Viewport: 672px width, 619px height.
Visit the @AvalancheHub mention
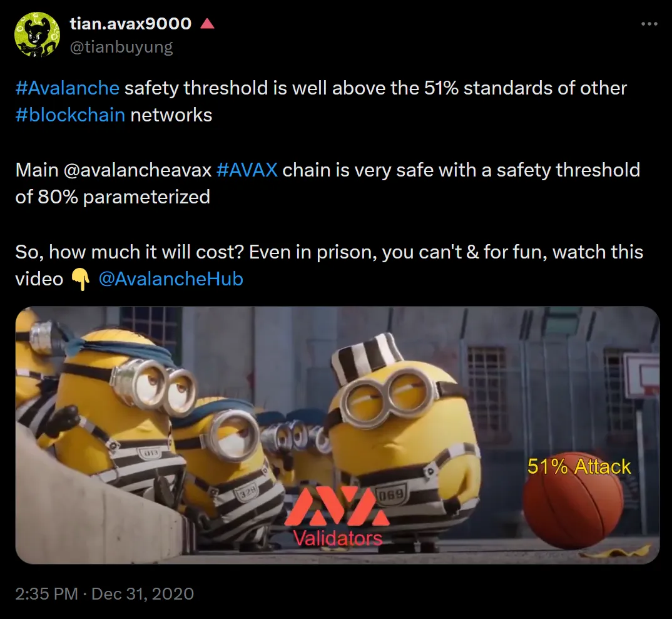tap(171, 279)
